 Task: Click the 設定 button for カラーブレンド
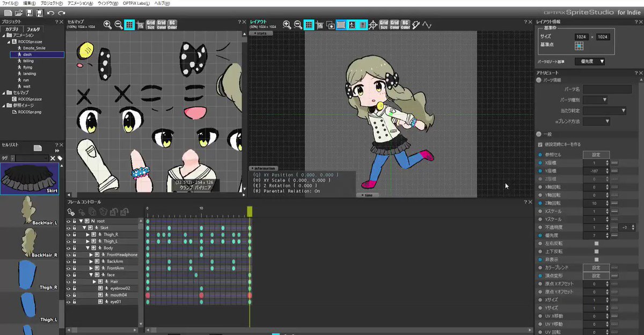597,267
